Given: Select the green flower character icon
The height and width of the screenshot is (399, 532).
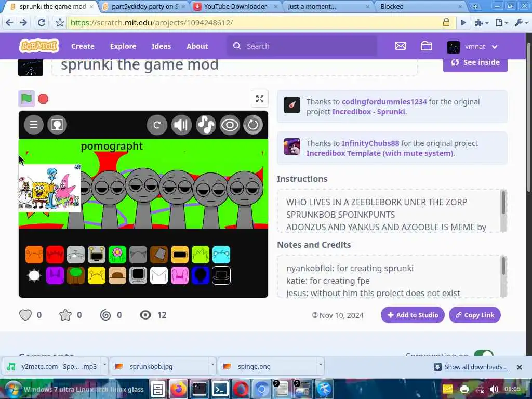Looking at the screenshot, I should pos(117,255).
